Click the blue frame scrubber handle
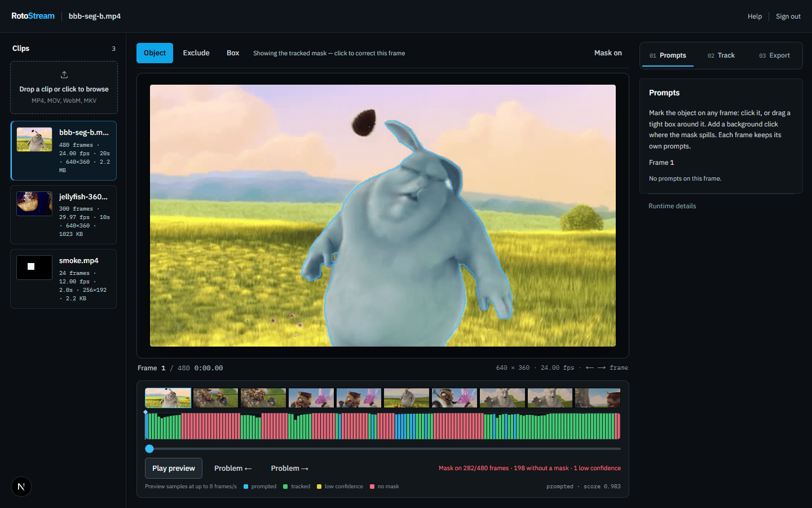 point(149,449)
